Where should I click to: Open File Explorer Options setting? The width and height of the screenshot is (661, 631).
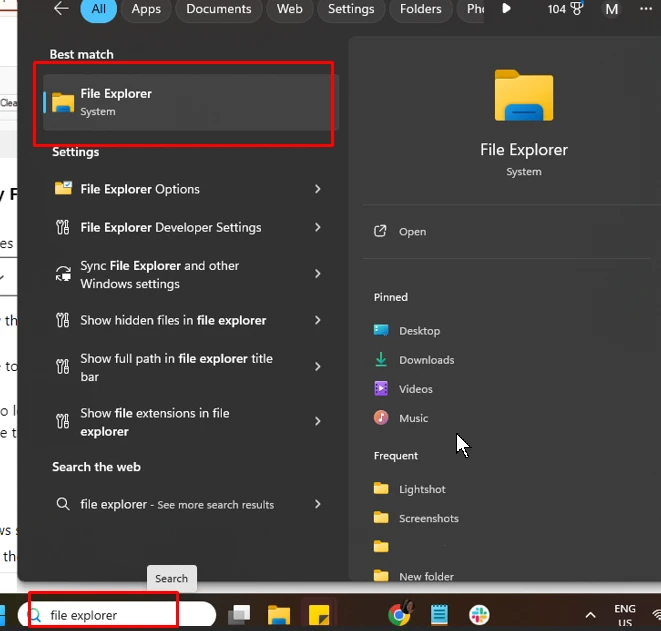click(x=187, y=189)
